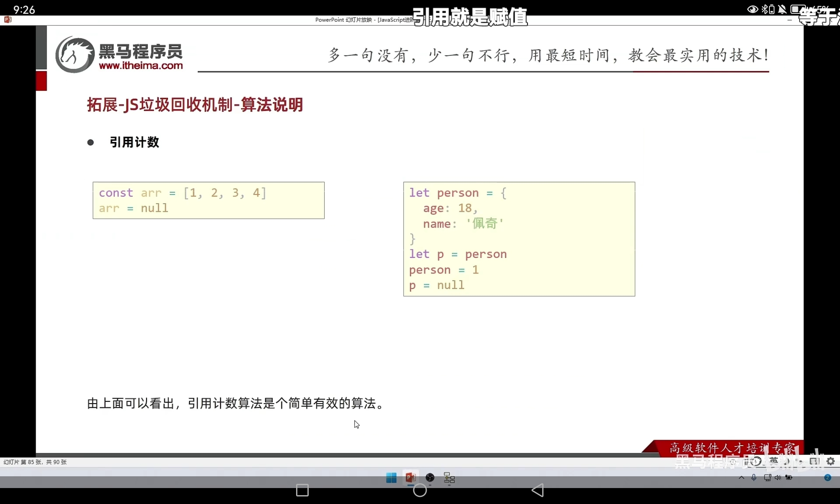Screen dimensions: 840x504
Task: Open the flowchart app in taskbar
Action: (x=449, y=478)
